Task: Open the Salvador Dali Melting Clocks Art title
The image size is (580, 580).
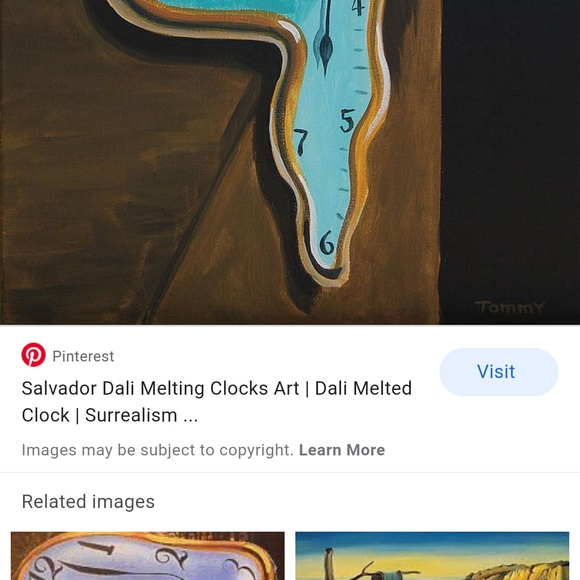Action: point(217,402)
